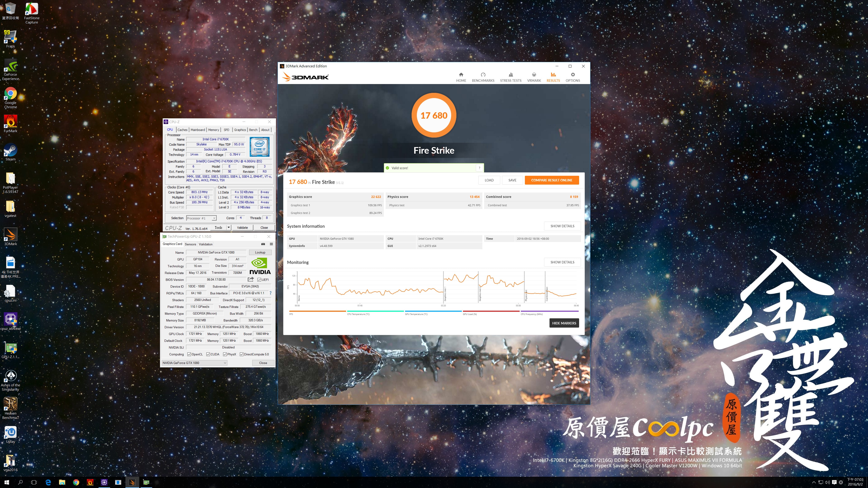The image size is (868, 488).
Task: Click the BIOS export share icon in GPU-Z
Action: point(250,279)
